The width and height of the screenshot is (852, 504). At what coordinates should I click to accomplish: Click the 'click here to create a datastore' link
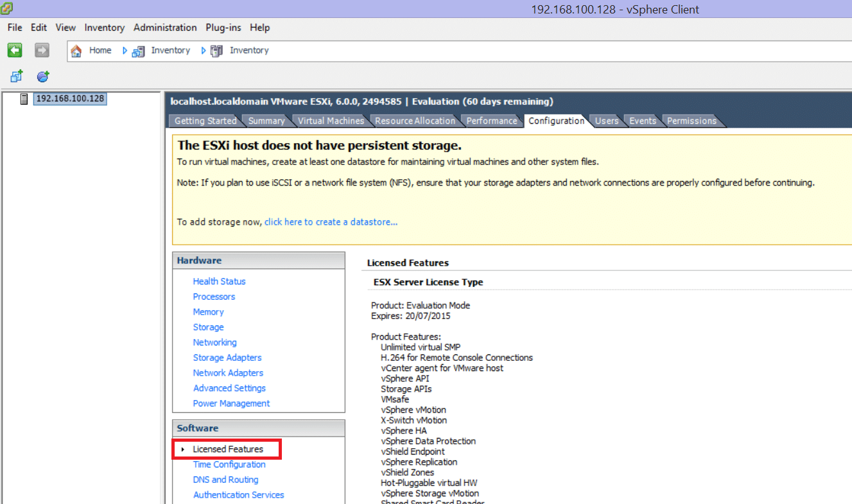pos(331,222)
